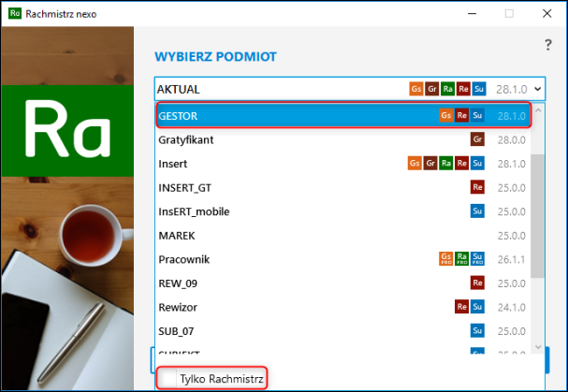568x392 pixels.
Task: Click the Su icon in the Insert row
Action: [477, 164]
